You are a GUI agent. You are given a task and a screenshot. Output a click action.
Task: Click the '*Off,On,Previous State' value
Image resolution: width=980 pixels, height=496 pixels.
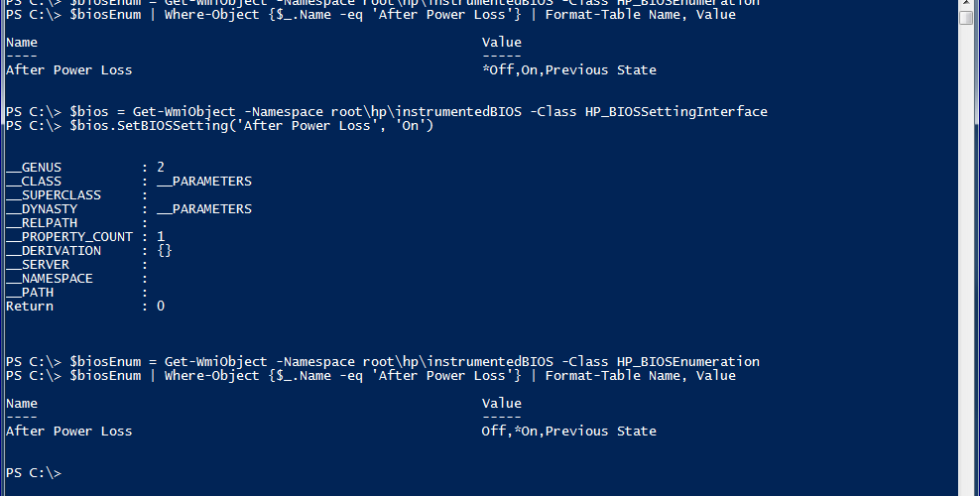pyautogui.click(x=568, y=70)
